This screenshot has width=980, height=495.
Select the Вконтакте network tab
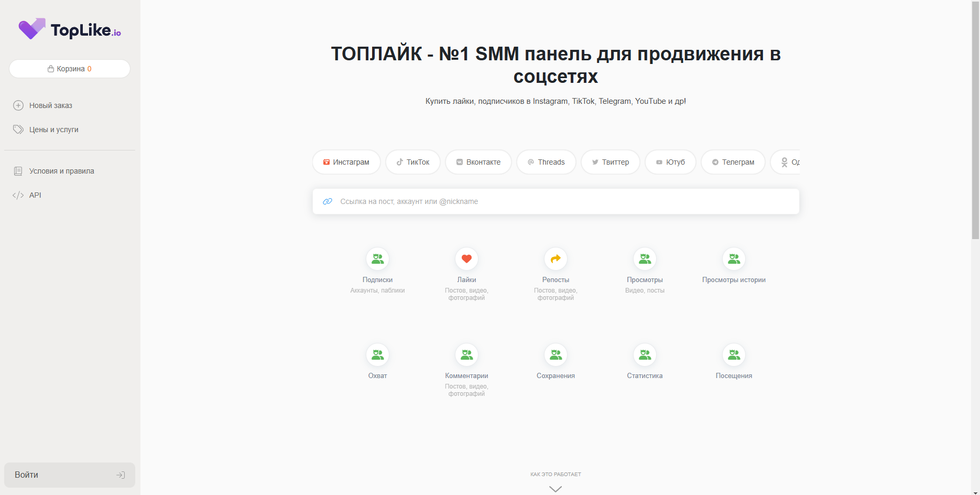[x=478, y=162]
